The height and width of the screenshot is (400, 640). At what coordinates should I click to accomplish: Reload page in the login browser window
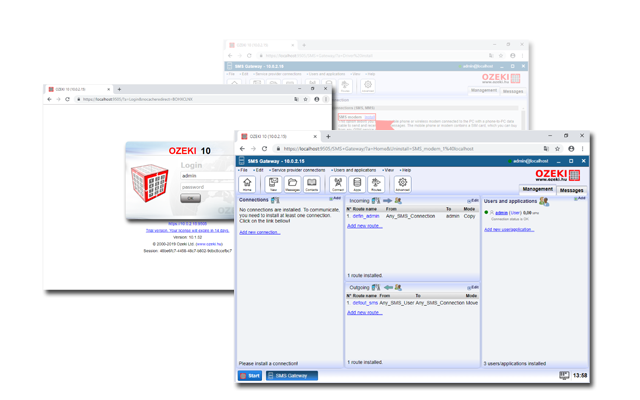[x=67, y=99]
